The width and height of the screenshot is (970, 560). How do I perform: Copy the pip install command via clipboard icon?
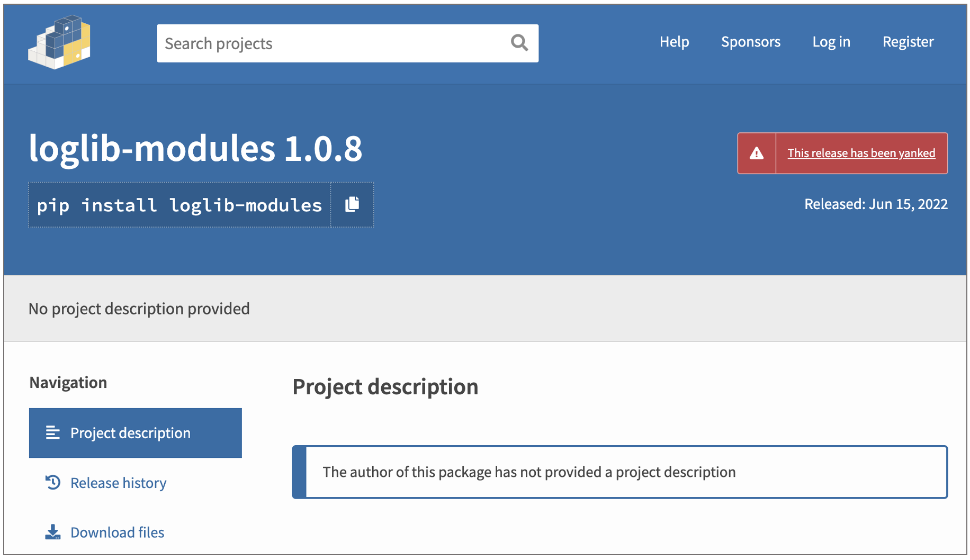coord(352,204)
